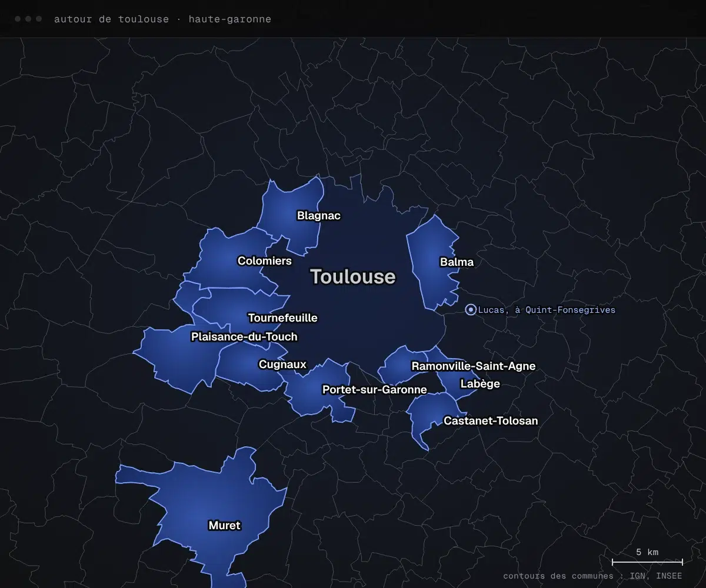The image size is (706, 588).
Task: Click the Plaisance-du-Touch label
Action: pyautogui.click(x=244, y=337)
